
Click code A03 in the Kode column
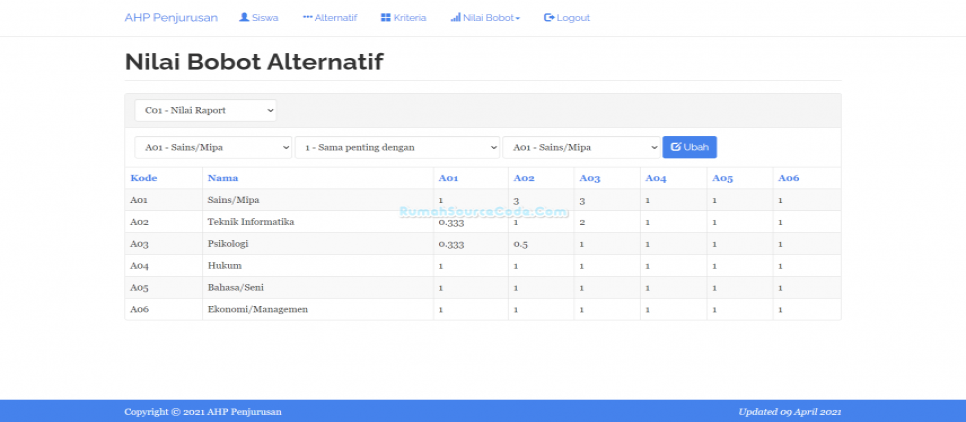point(139,244)
